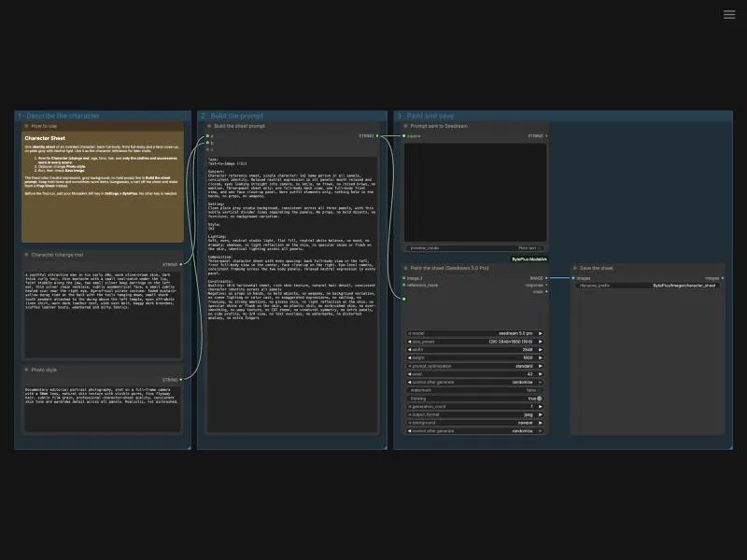Decrease the width value with left arrow
The width and height of the screenshot is (747, 560).
point(409,349)
